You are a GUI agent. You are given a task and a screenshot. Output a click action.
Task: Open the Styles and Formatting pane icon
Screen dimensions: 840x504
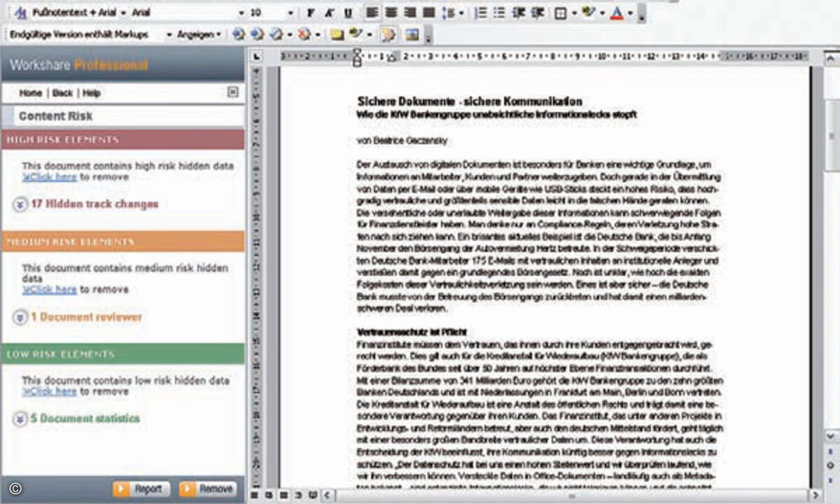20,13
